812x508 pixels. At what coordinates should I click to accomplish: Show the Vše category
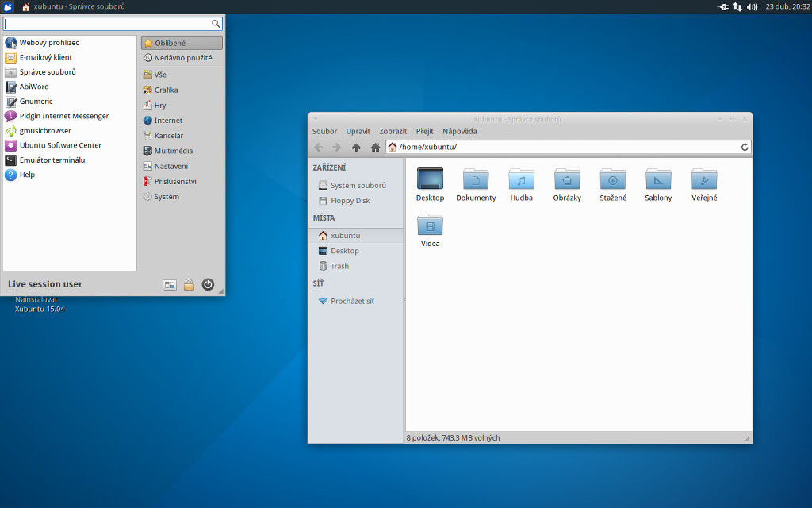point(182,75)
